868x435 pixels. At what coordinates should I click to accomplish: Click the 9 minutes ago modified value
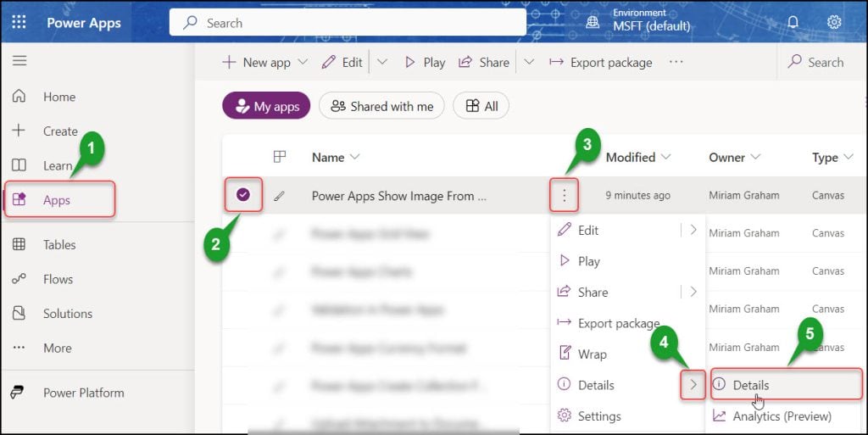click(x=637, y=195)
